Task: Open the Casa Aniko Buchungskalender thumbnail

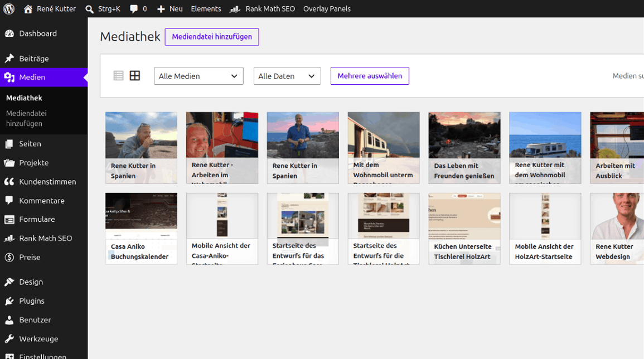Action: click(141, 229)
